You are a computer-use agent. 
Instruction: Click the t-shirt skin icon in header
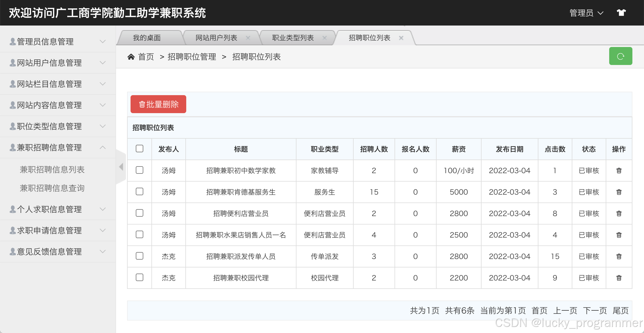tap(621, 13)
